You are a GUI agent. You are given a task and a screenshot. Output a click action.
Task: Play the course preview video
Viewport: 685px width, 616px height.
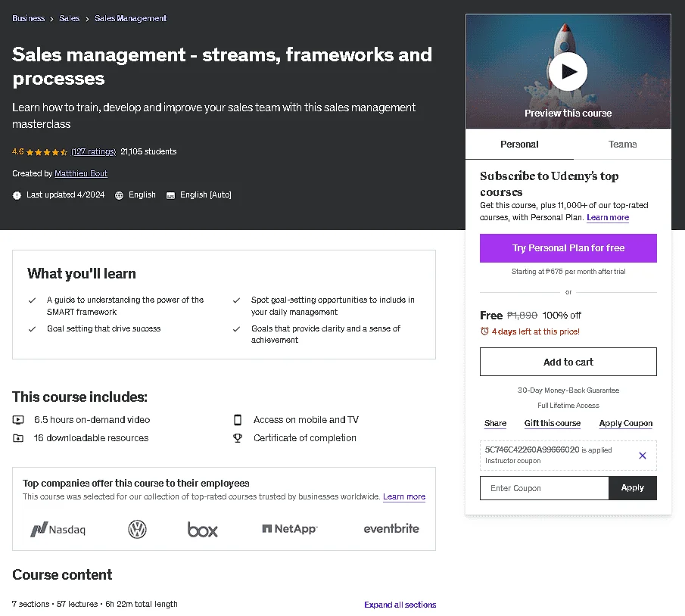568,72
